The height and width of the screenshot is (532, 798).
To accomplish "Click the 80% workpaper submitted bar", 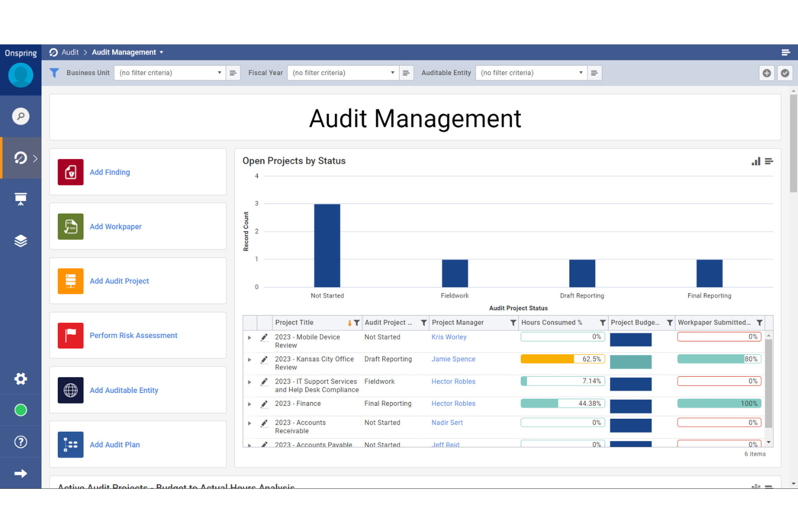I will (719, 359).
